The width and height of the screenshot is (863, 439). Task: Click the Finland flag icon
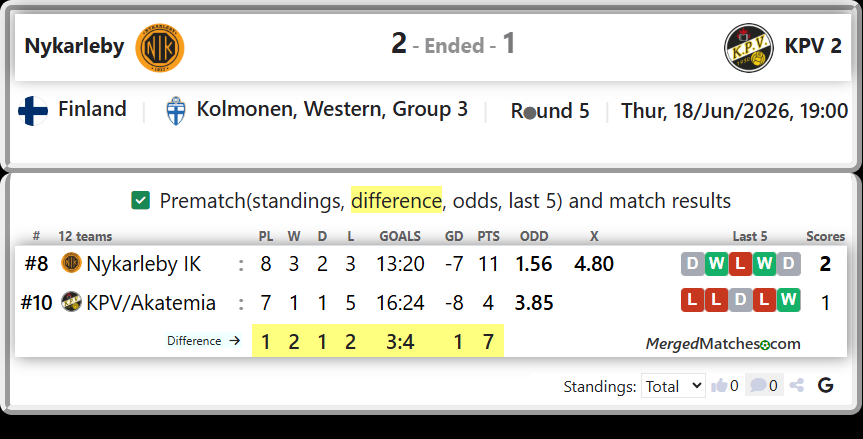pyautogui.click(x=33, y=111)
